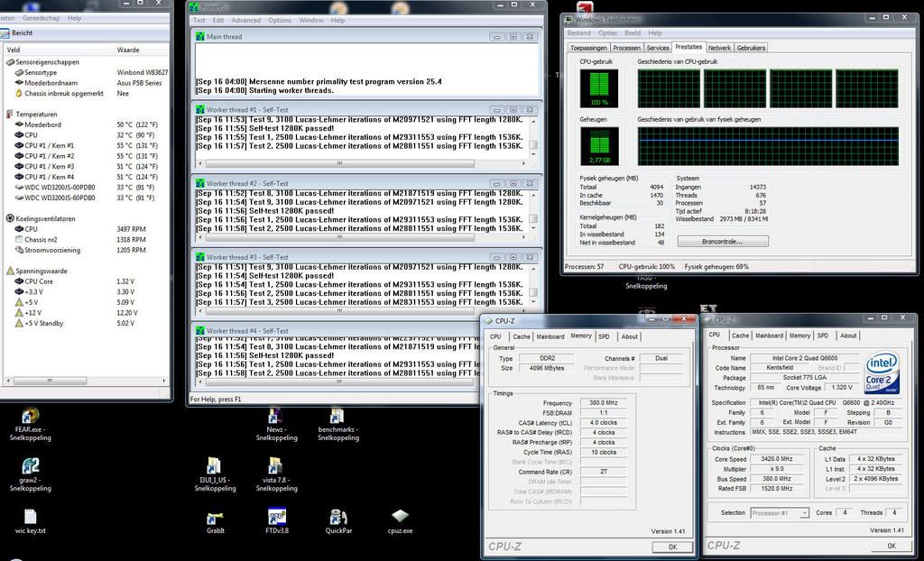
Task: Open the Advanced menu in Prime95
Action: (245, 20)
